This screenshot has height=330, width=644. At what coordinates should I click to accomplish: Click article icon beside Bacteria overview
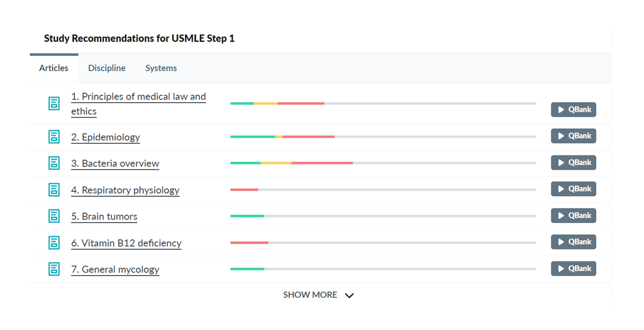pyautogui.click(x=54, y=163)
